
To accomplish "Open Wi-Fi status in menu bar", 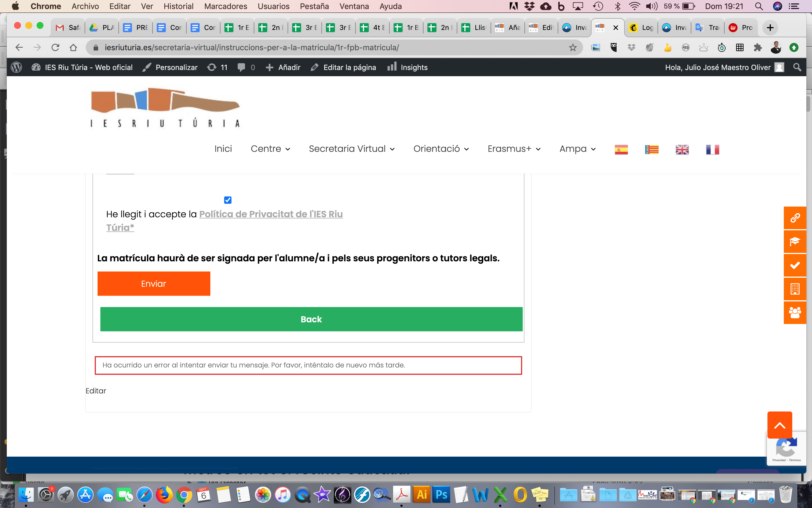I will (634, 6).
